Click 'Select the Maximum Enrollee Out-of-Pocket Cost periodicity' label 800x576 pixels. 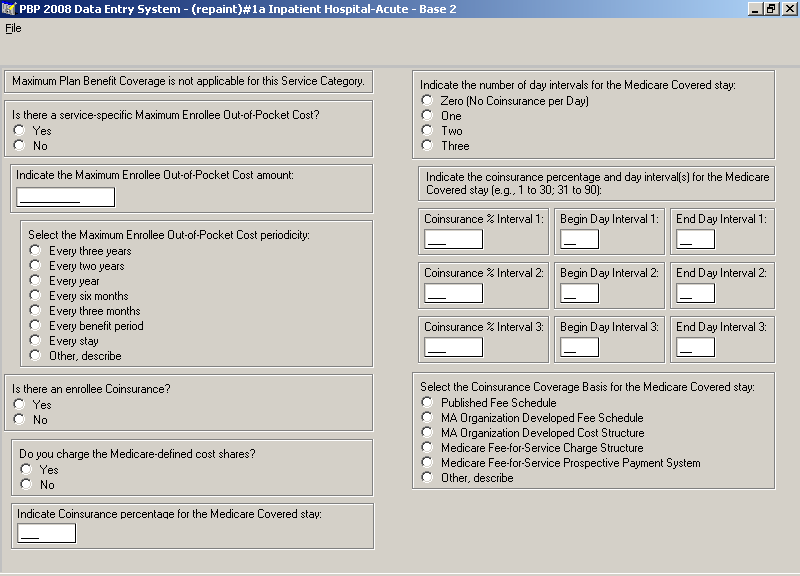(169, 235)
